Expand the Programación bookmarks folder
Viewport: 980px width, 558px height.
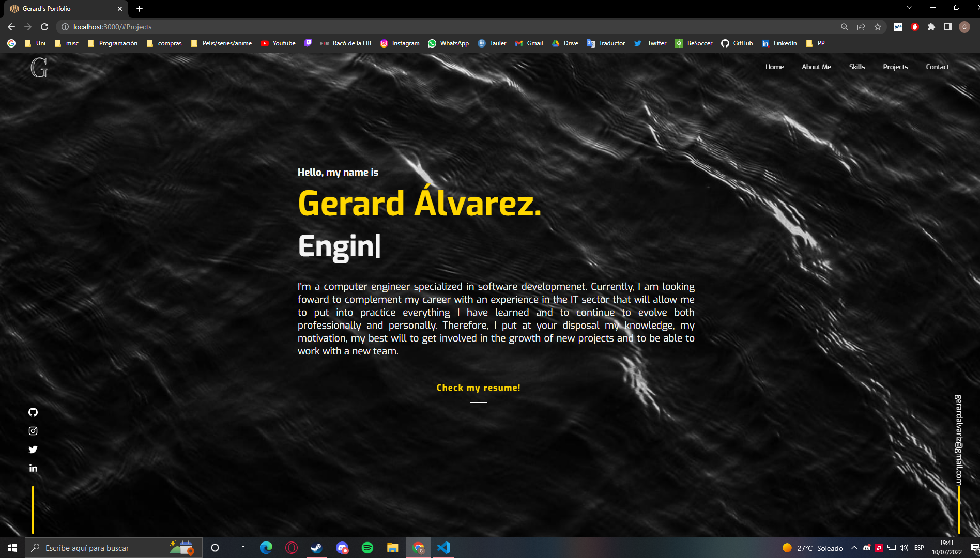point(113,43)
